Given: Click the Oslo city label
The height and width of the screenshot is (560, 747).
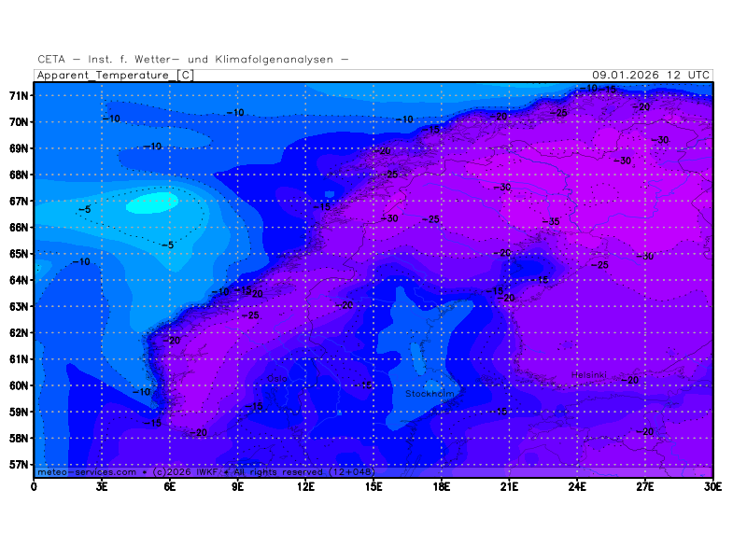Looking at the screenshot, I should 277,378.
